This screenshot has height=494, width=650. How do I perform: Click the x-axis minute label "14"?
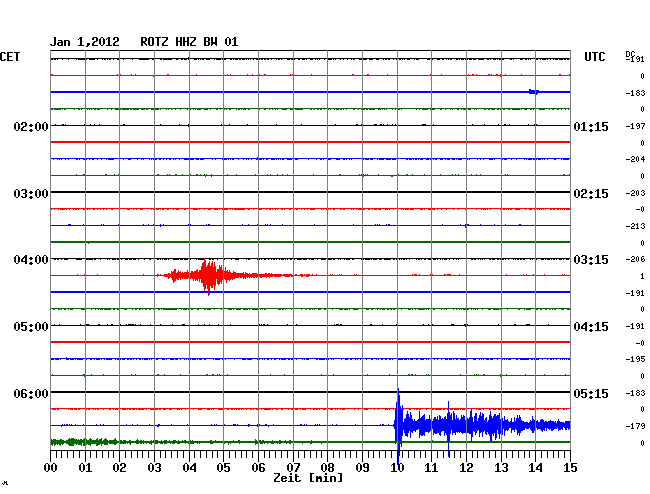click(x=536, y=468)
